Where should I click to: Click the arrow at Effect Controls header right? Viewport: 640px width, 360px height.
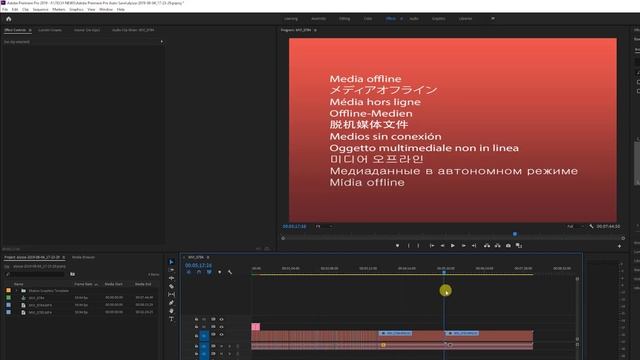pos(162,42)
